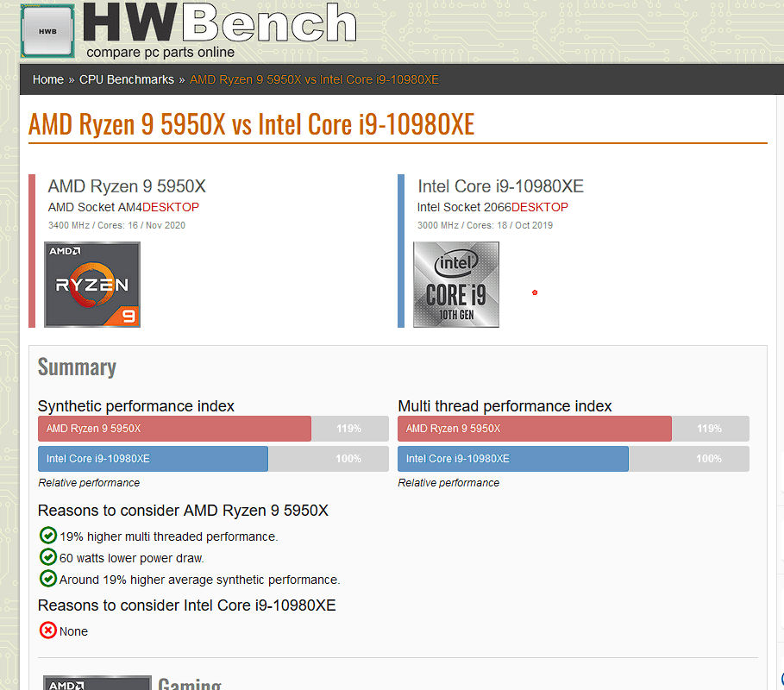Click the red DESKTOP label after AM4

tap(171, 207)
